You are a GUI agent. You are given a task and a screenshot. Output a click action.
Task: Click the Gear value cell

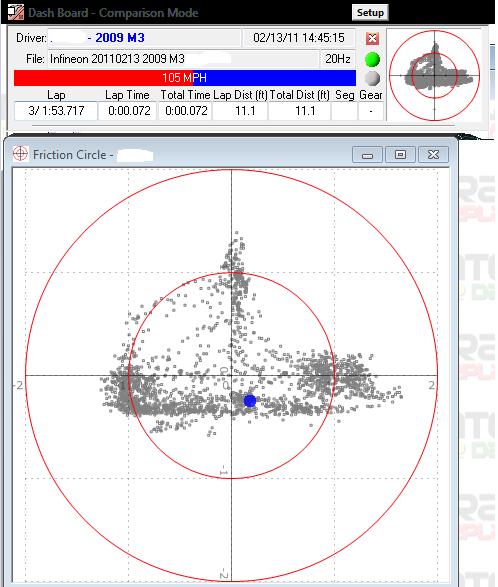tap(371, 111)
